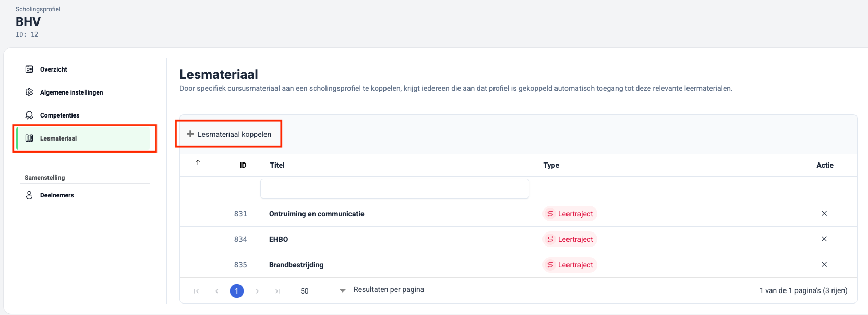Open Algemene instellingen menu item
868x315 pixels.
(x=71, y=92)
